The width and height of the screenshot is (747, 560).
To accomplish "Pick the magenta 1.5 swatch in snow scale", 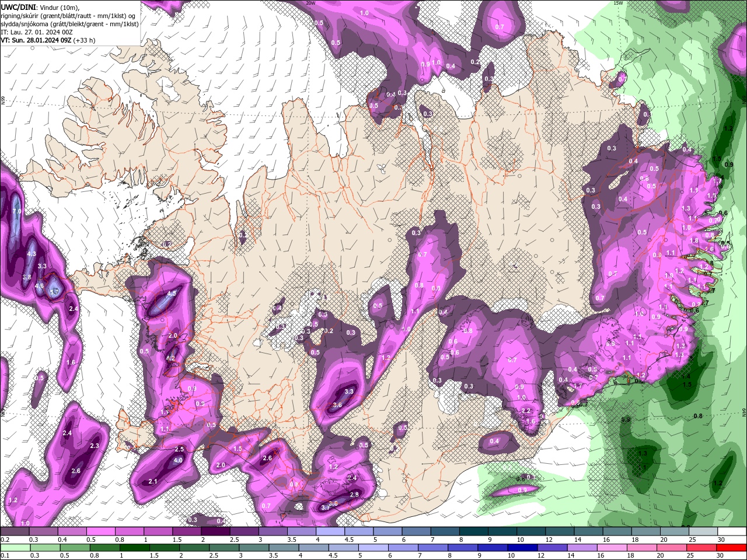I will (x=187, y=531).
